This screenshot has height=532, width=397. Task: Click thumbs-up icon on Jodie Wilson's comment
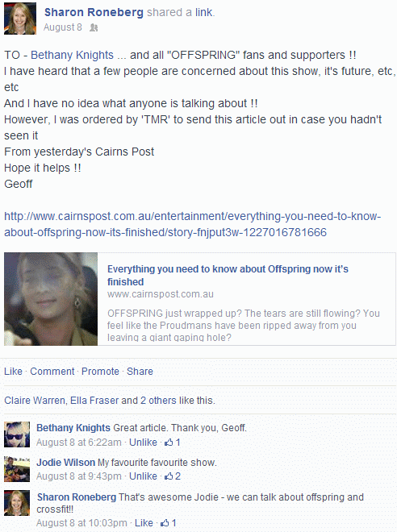click(169, 476)
